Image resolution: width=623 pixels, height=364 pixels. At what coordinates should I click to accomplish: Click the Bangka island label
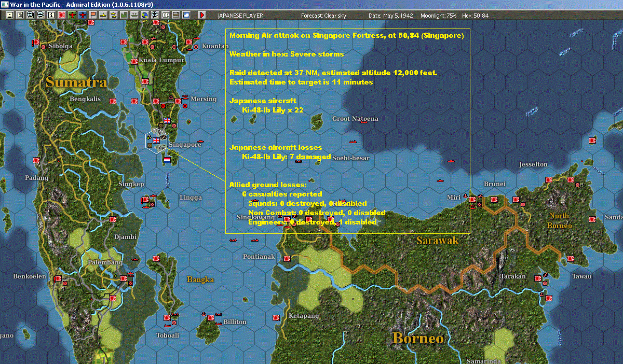point(200,279)
